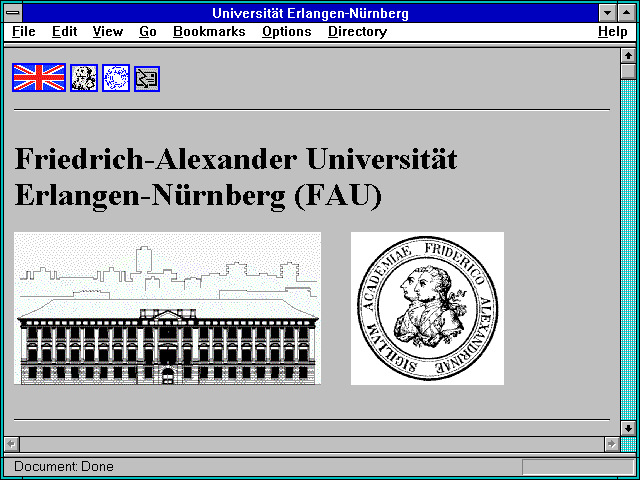The width and height of the screenshot is (640, 480).
Task: Open the Directory menu
Action: (358, 32)
